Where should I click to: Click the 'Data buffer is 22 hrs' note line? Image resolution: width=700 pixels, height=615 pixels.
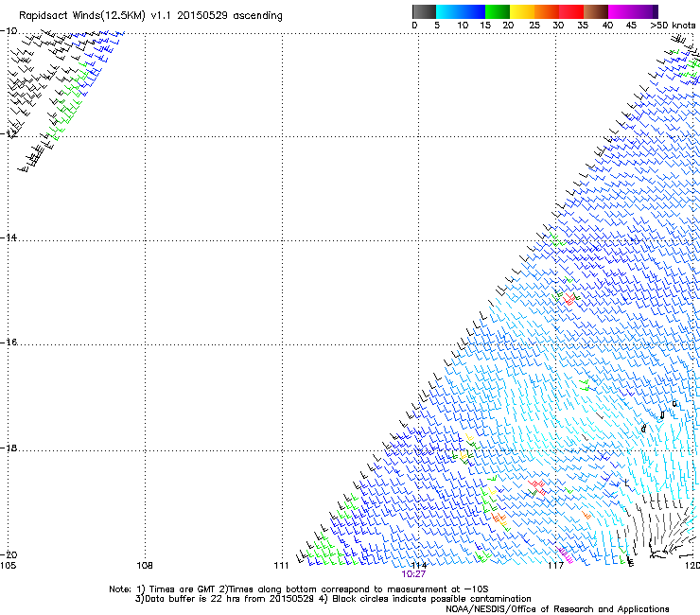(x=333, y=599)
